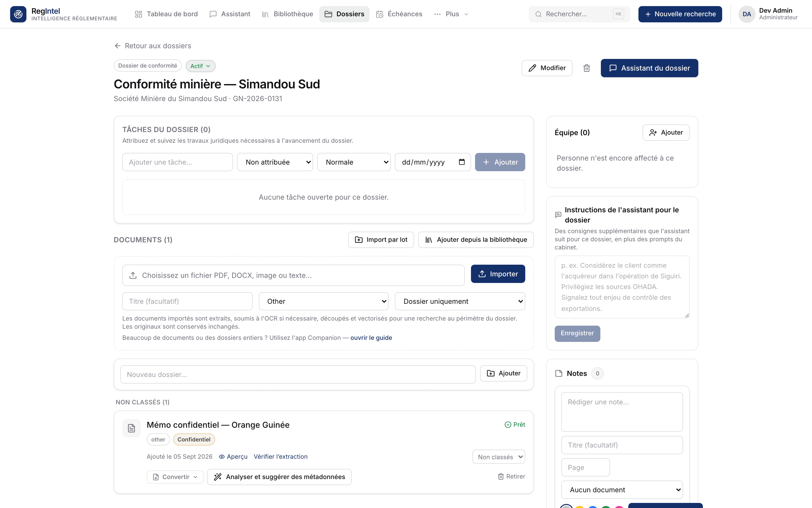812x508 pixels.
Task: Click the back arrow to Retour aux dossiers
Action: point(117,46)
